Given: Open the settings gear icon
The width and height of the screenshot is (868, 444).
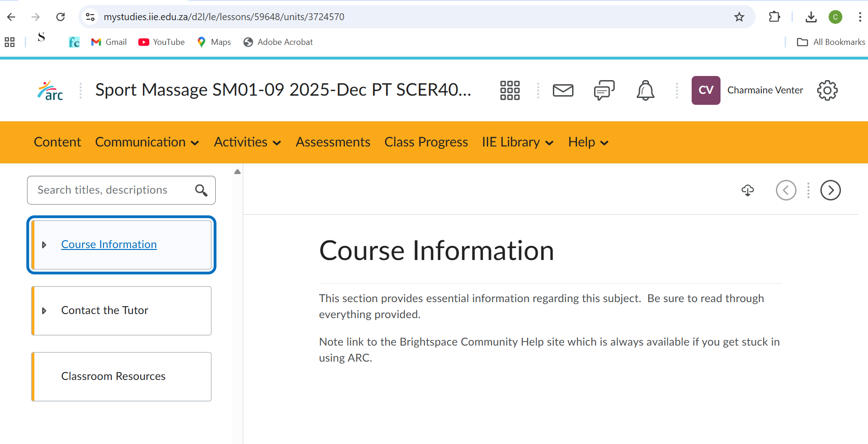Looking at the screenshot, I should tap(827, 90).
